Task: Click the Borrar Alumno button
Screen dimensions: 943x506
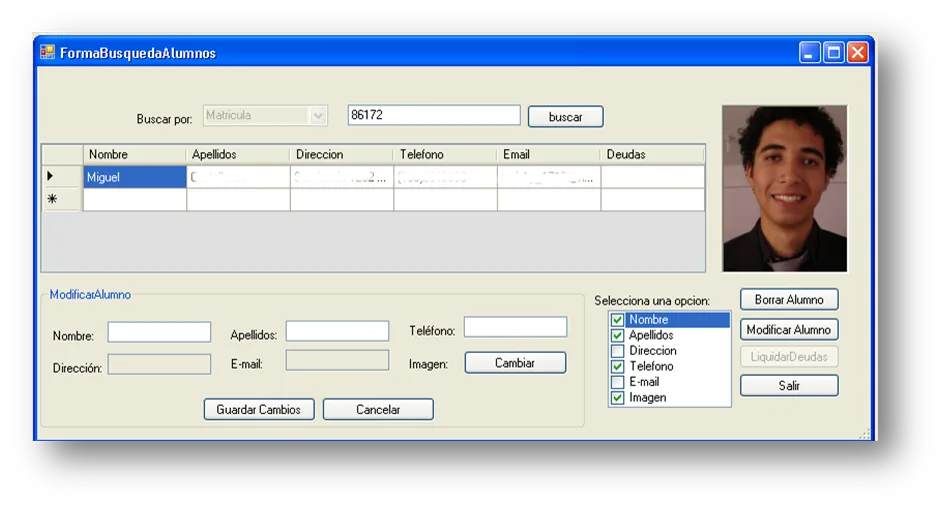Action: tap(789, 300)
